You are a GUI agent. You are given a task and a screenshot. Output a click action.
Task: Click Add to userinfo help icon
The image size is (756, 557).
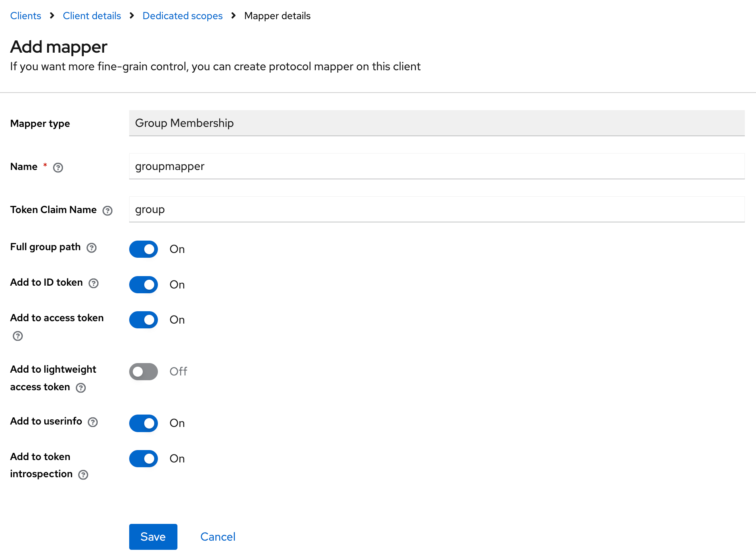coord(93,422)
